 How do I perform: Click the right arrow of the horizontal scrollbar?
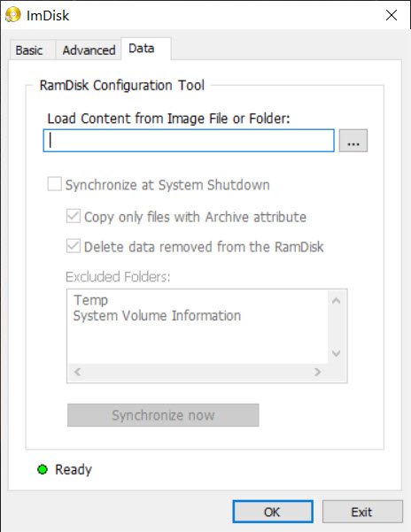(318, 372)
